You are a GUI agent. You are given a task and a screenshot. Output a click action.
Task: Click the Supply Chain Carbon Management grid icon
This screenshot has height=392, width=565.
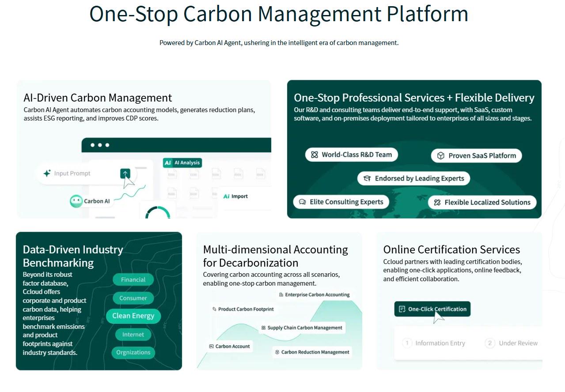coord(264,328)
